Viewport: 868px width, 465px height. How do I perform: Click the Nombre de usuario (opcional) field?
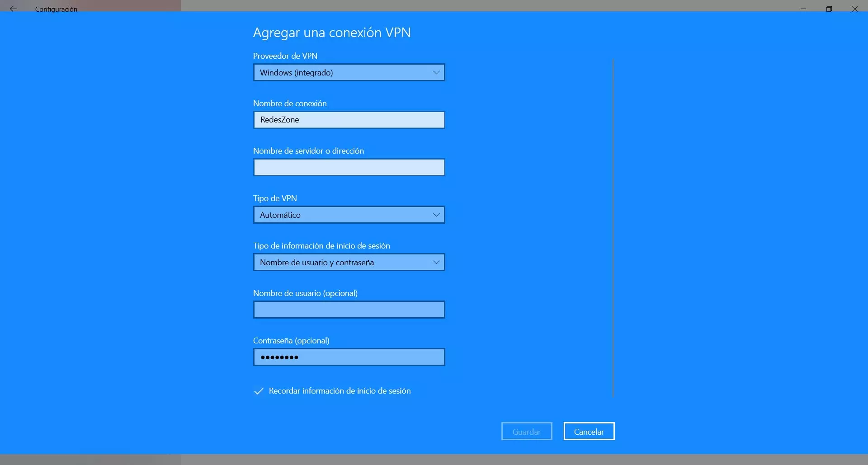pos(349,310)
